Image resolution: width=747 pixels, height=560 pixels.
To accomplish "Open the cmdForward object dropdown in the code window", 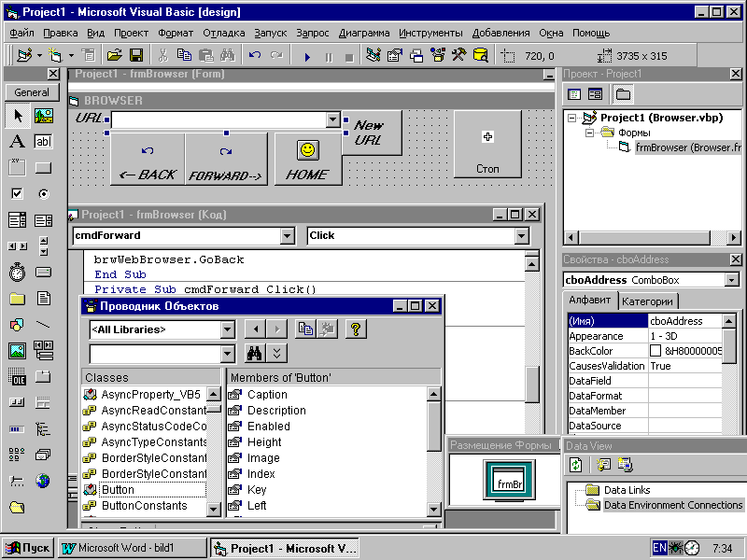I will (287, 236).
